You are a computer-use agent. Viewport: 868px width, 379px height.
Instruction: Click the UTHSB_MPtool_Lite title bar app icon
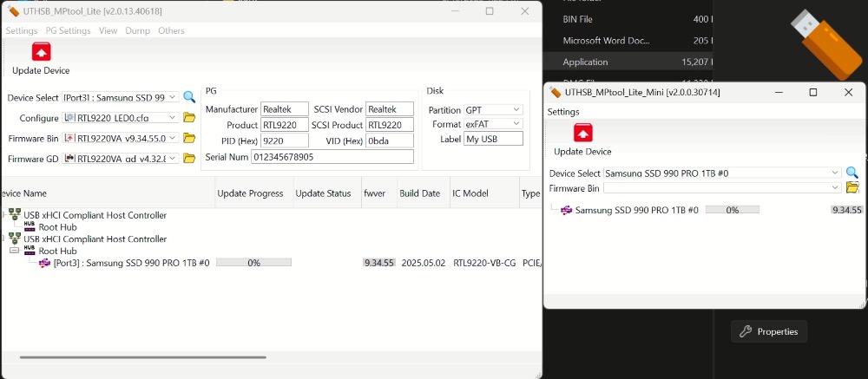coord(13,11)
